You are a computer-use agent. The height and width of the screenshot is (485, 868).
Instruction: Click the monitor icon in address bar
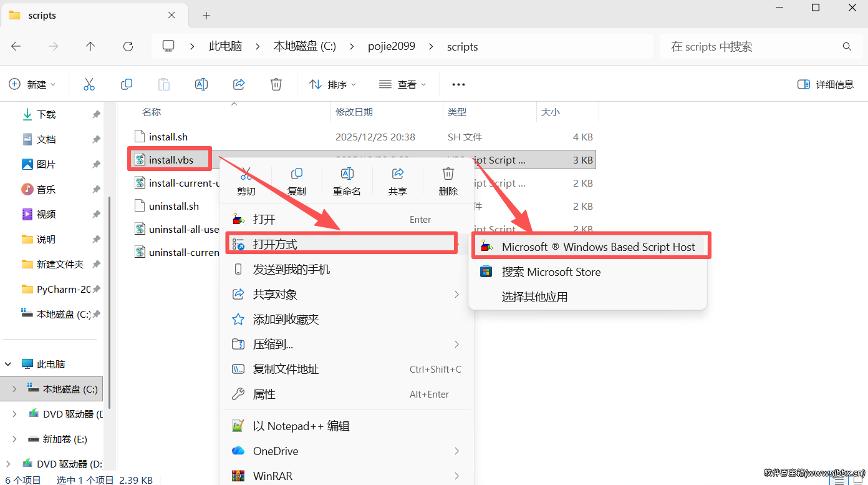pyautogui.click(x=168, y=46)
